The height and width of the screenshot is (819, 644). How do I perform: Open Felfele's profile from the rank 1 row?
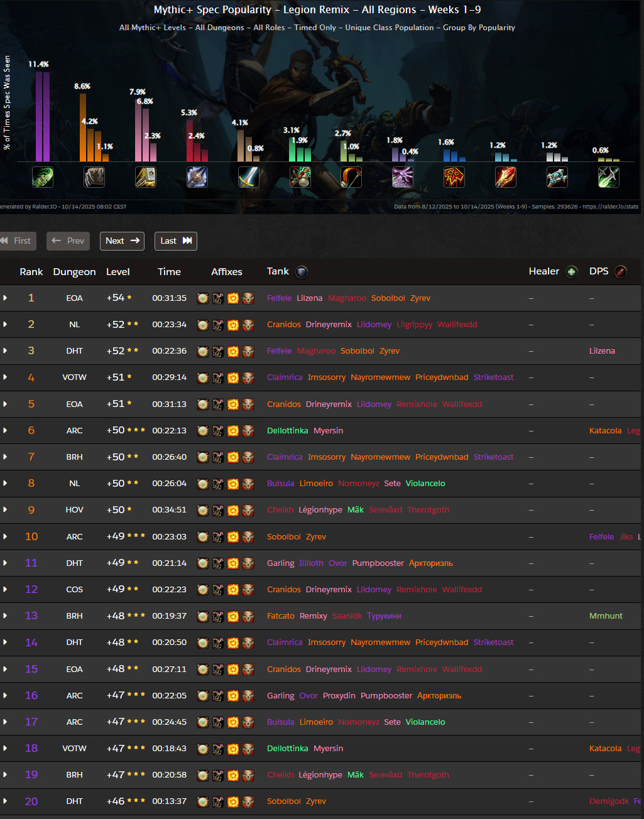click(x=279, y=298)
